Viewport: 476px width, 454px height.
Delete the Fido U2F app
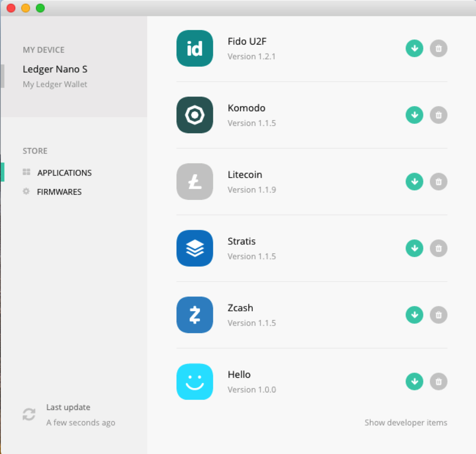click(x=438, y=48)
